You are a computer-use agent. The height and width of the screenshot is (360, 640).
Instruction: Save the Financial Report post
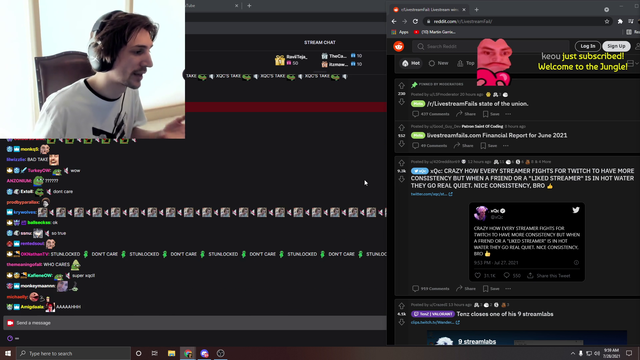489,145
